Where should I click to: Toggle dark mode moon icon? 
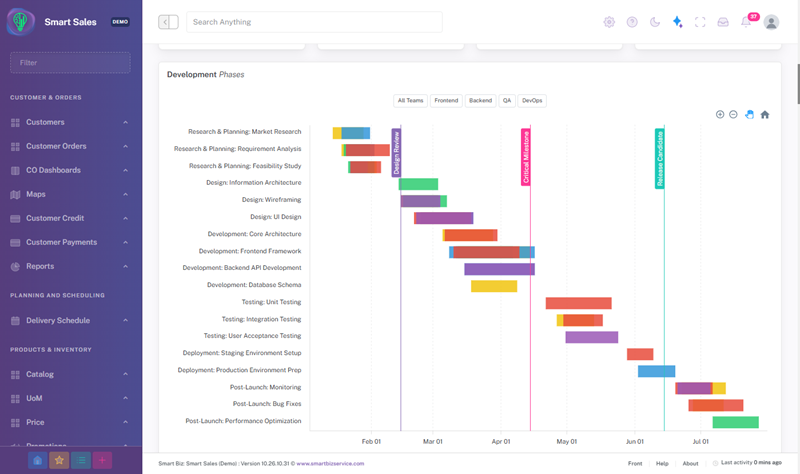pos(655,22)
